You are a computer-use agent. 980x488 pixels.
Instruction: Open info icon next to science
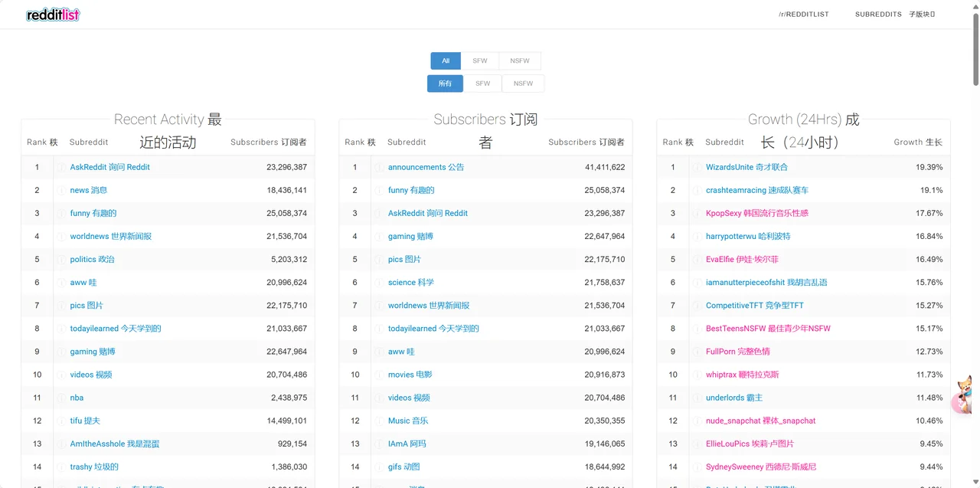coord(379,282)
